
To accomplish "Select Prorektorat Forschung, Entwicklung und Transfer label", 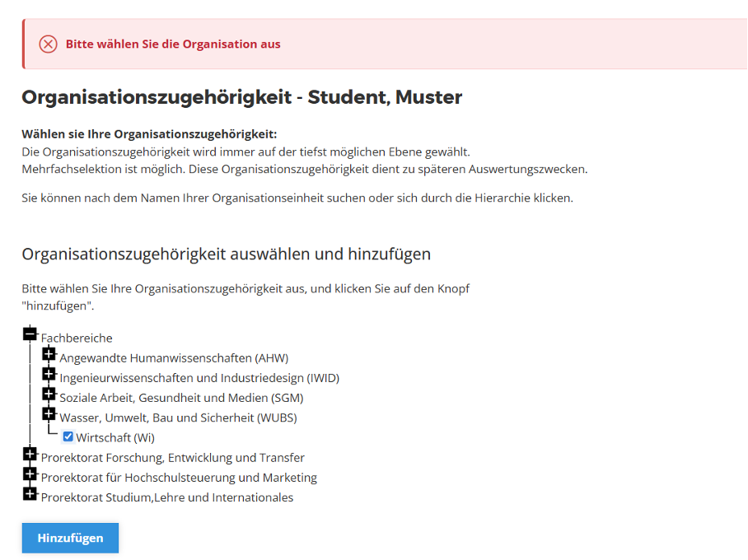I will coord(173,458).
